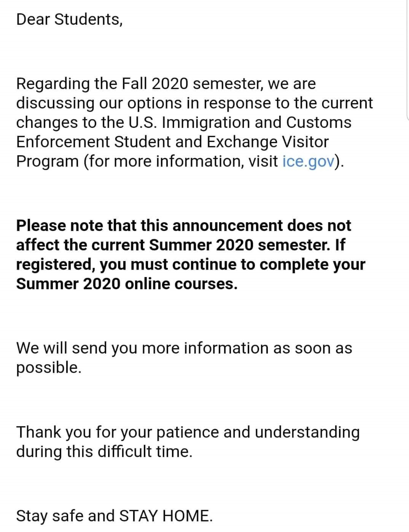This screenshot has height=532, width=409.
Task: Click bold 'affect the current Summer 2020 semester'
Action: [x=172, y=245]
